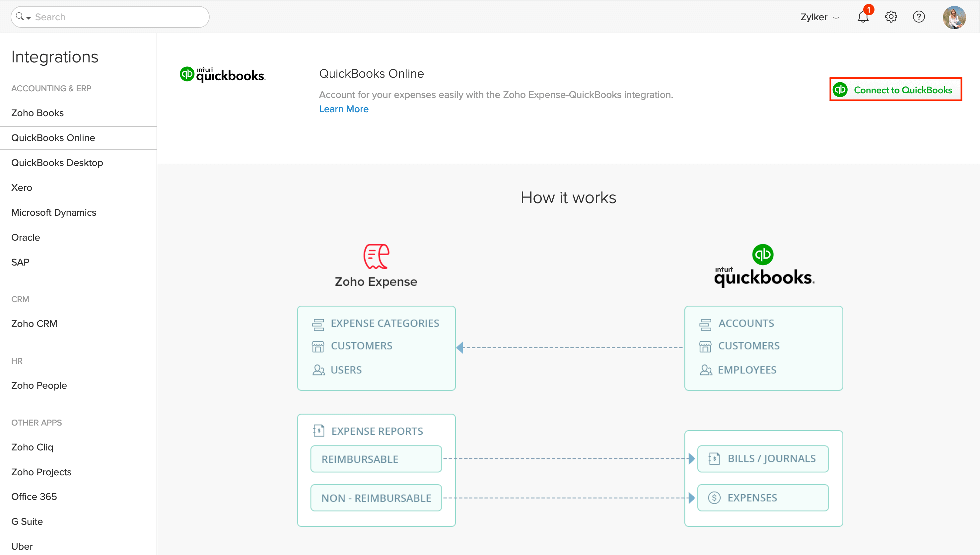The height and width of the screenshot is (555, 980).
Task: Open the user profile avatar
Action: [x=954, y=17]
